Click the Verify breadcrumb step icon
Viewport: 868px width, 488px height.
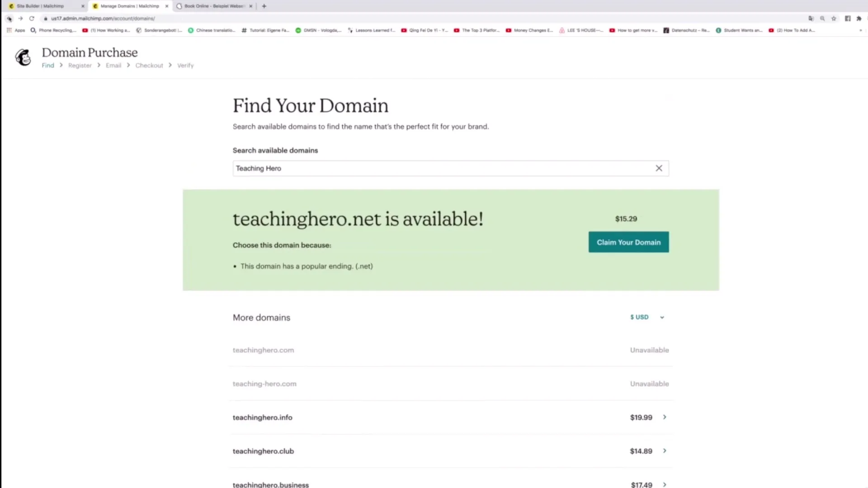pos(185,66)
